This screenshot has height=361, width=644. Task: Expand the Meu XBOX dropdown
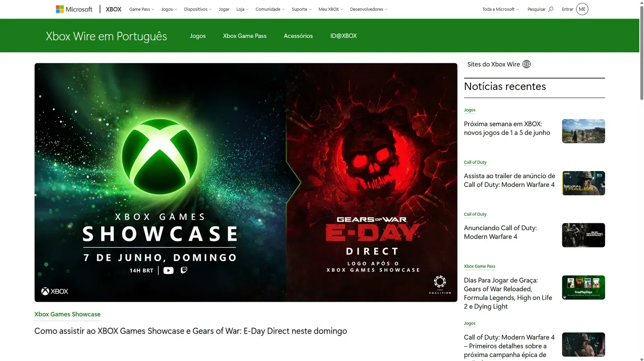[331, 9]
